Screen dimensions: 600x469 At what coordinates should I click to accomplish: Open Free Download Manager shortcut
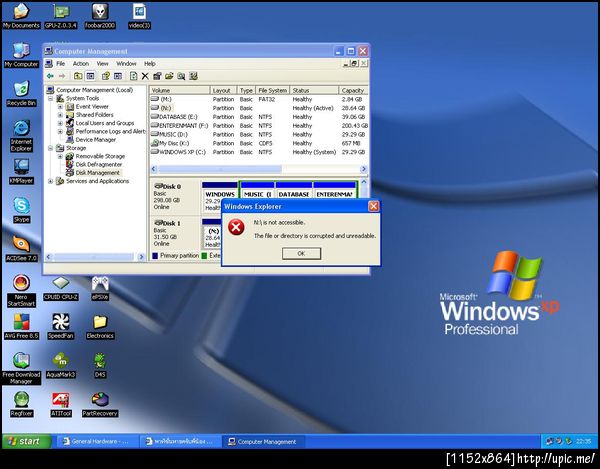pos(21,368)
